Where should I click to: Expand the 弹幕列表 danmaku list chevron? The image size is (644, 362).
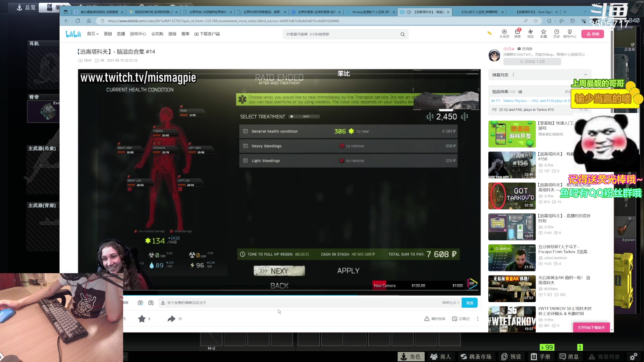(586, 75)
